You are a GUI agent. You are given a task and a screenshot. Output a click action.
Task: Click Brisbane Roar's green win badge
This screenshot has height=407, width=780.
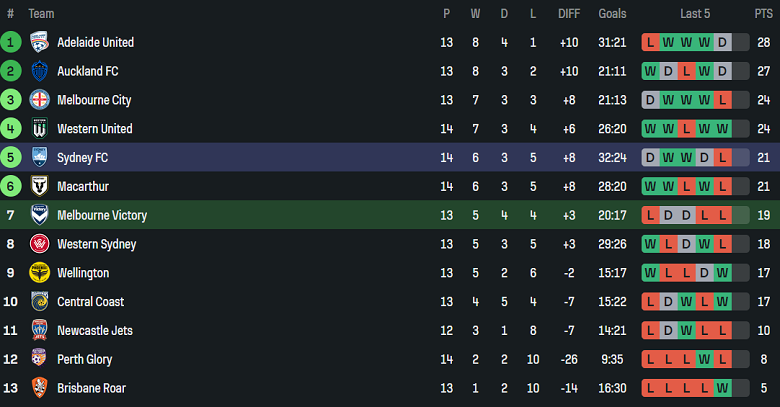click(x=723, y=388)
